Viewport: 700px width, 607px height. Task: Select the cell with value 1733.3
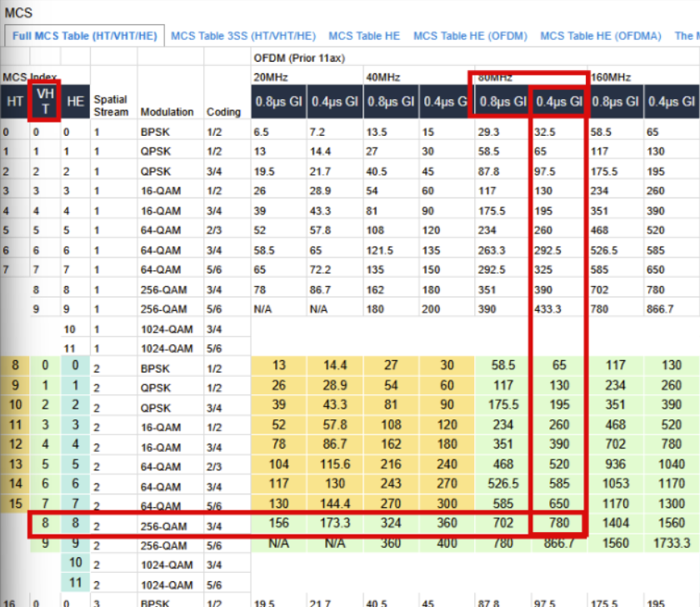[x=671, y=543]
